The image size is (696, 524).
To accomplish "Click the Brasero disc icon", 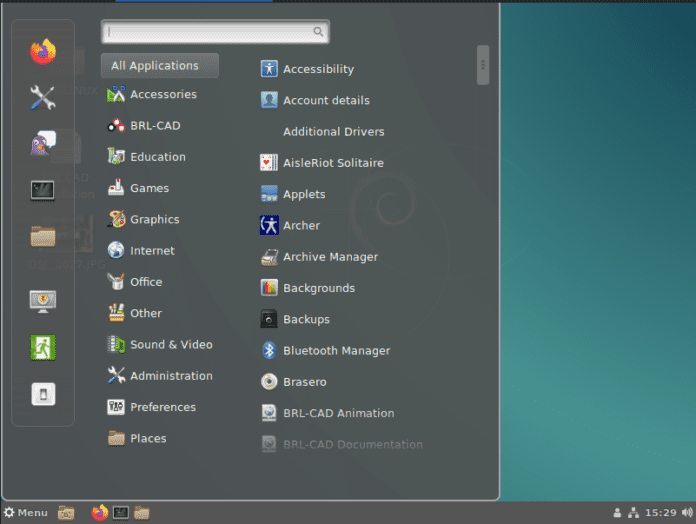I will pyautogui.click(x=269, y=382).
